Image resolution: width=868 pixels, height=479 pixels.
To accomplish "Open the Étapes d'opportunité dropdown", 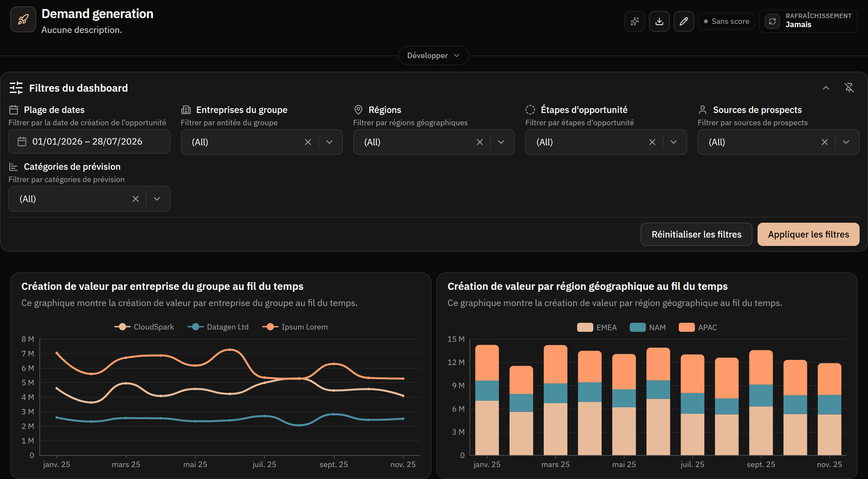I will pos(674,142).
